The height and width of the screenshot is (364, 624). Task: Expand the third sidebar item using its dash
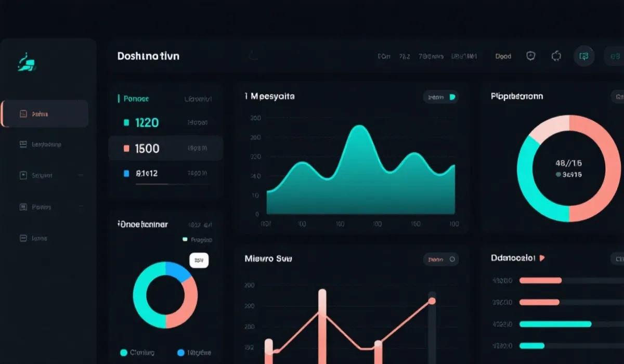click(x=81, y=176)
